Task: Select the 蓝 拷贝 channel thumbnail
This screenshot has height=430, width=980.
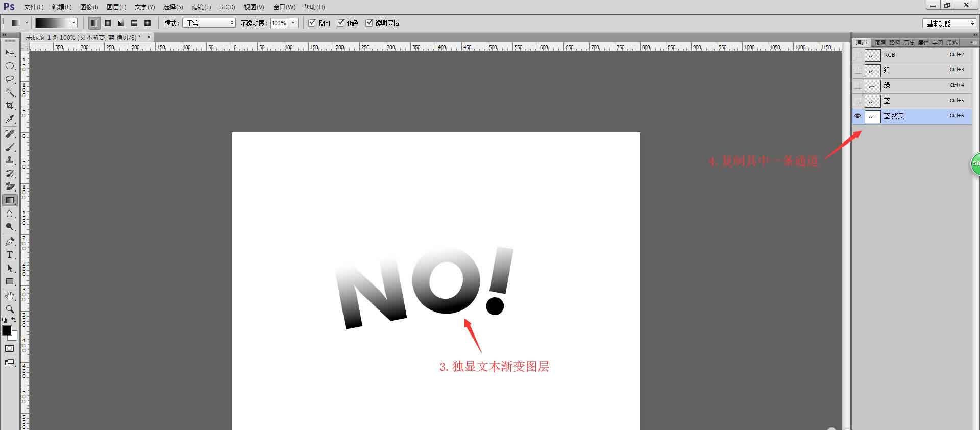Action: (x=873, y=116)
